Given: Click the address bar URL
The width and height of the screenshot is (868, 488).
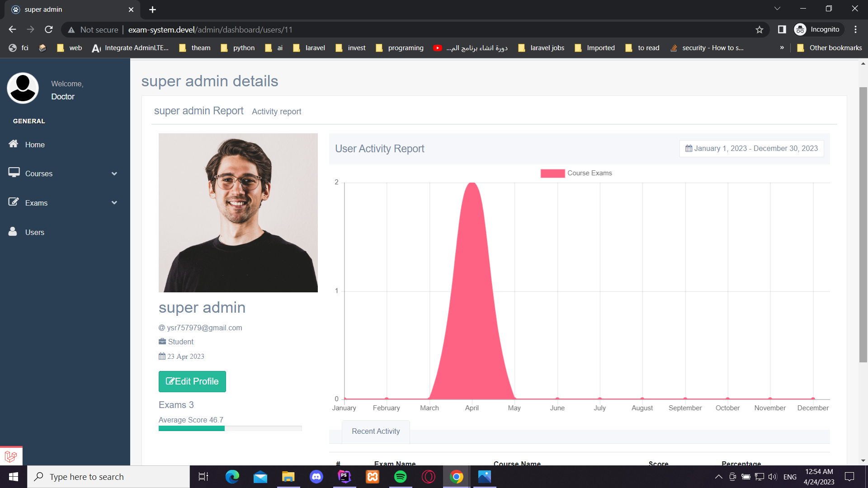Looking at the screenshot, I should (210, 30).
